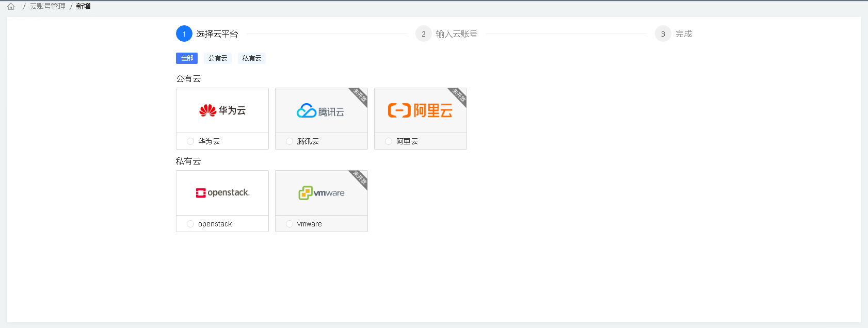
Task: Click the 公有云 section heading
Action: point(188,79)
